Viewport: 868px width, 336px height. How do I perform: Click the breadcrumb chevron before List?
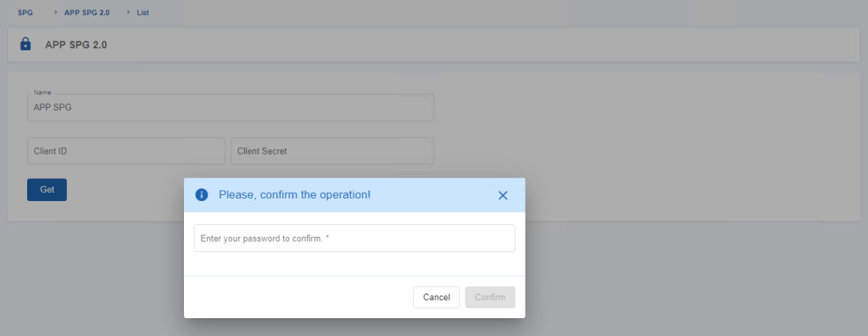click(x=129, y=12)
